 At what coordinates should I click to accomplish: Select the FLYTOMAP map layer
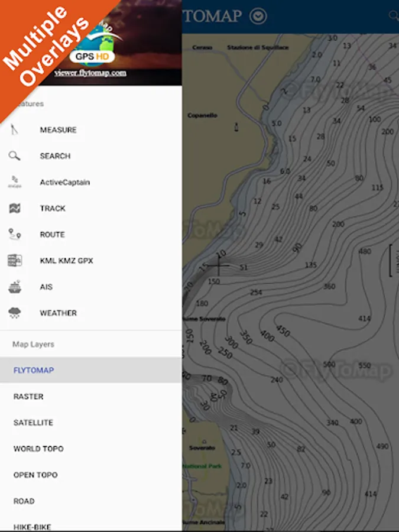[91, 370]
